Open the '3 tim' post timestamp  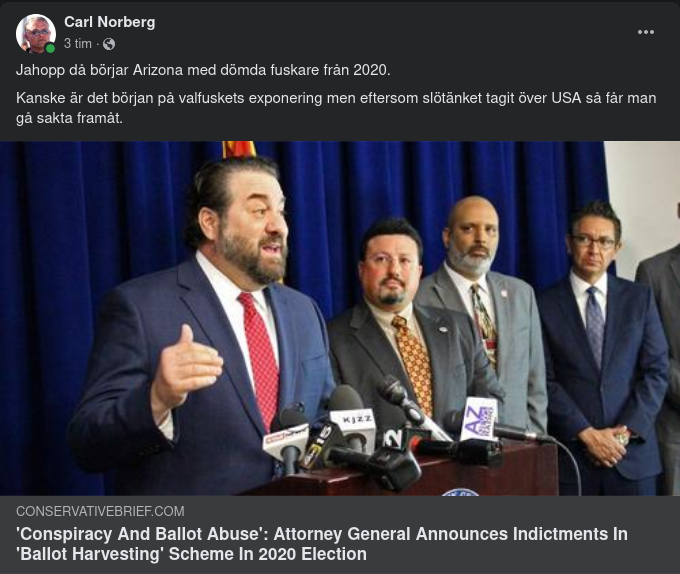point(78,44)
